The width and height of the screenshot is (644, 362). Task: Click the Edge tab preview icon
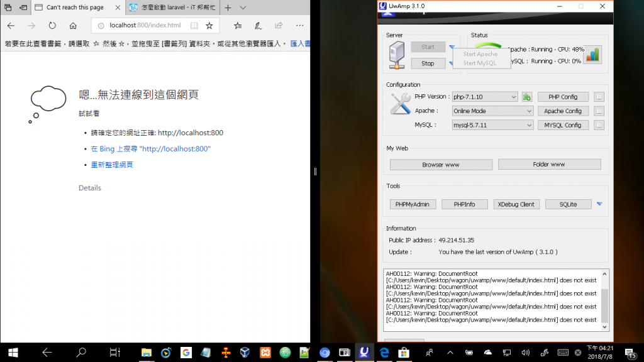coord(8,8)
